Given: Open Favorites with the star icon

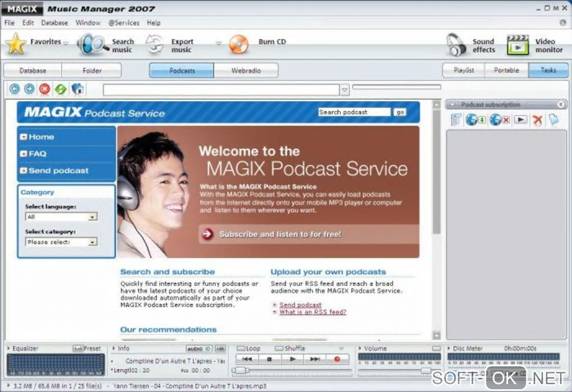Looking at the screenshot, I should pyautogui.click(x=16, y=44).
